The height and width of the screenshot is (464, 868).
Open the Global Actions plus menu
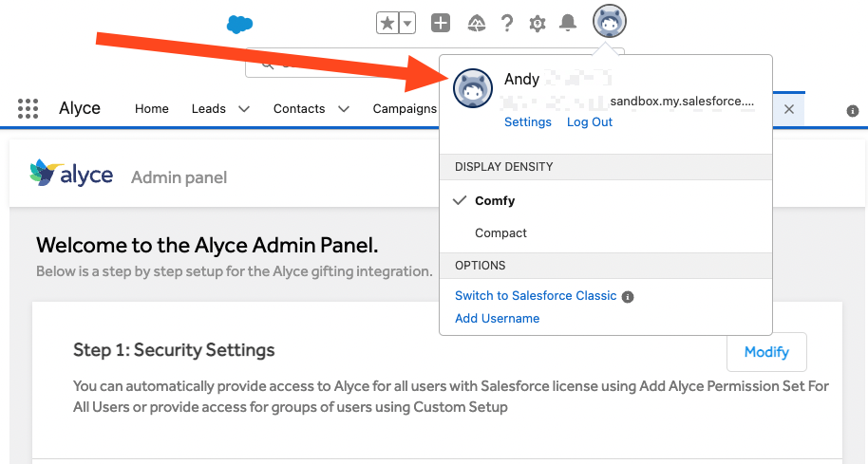[441, 23]
